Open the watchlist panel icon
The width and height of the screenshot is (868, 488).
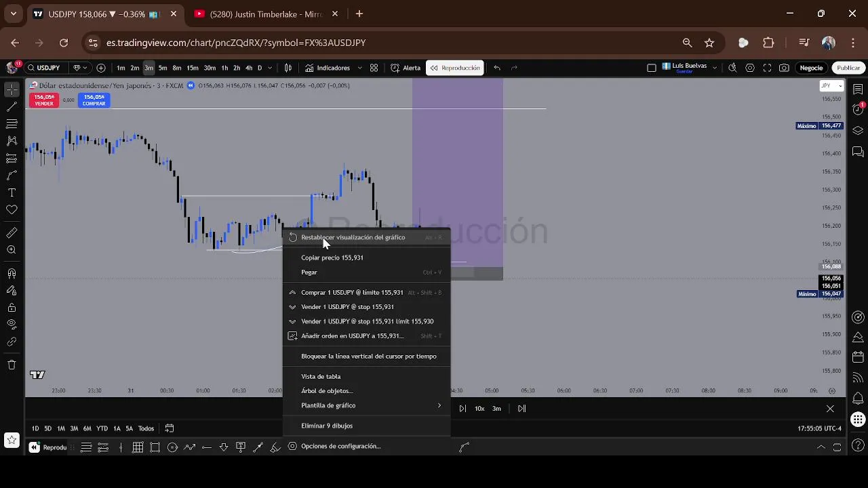[858, 89]
